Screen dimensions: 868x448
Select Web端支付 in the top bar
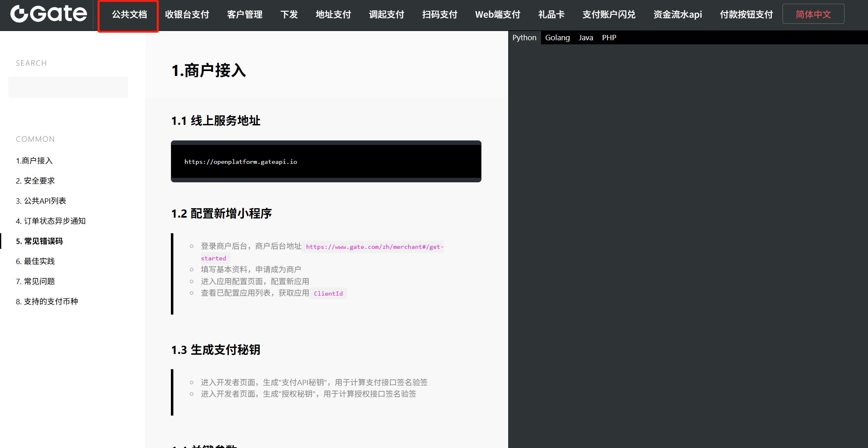497,14
